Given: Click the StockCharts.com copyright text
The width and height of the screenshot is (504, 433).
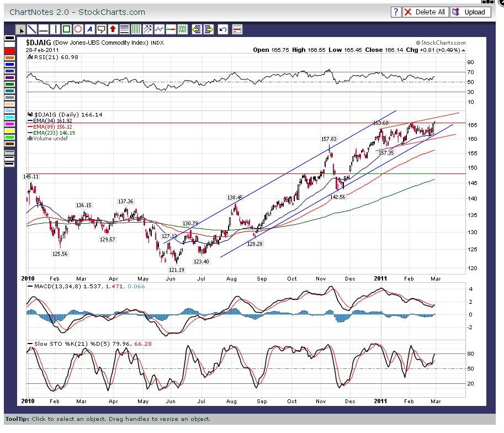Looking at the screenshot, I should point(441,43).
